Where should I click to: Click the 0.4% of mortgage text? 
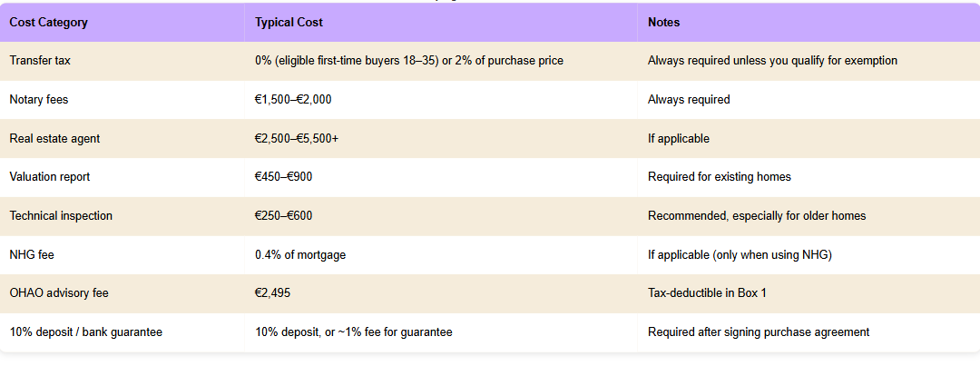coord(300,255)
